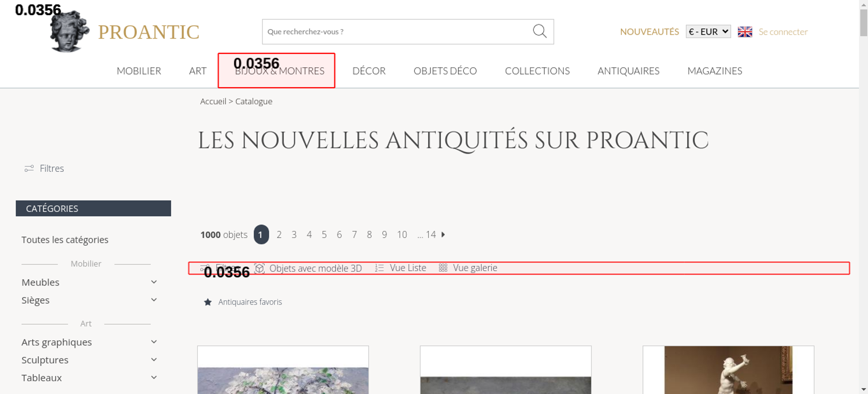Go to results page 10

point(402,234)
